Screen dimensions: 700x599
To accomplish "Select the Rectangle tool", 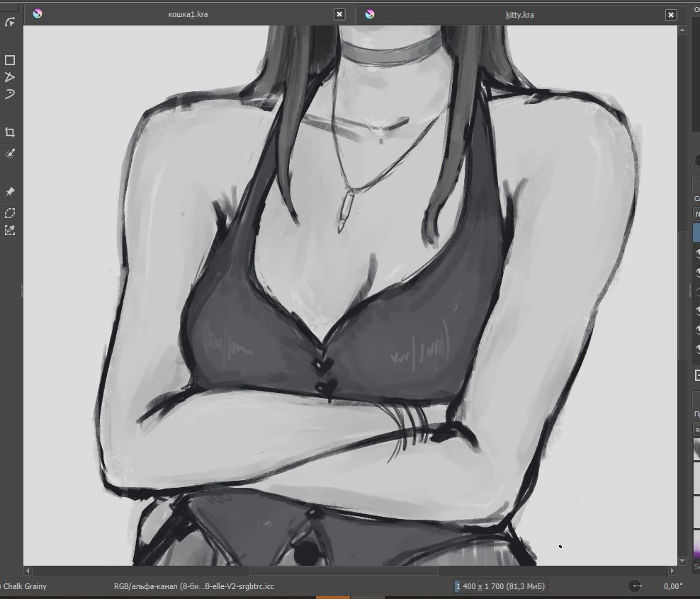I will click(10, 60).
